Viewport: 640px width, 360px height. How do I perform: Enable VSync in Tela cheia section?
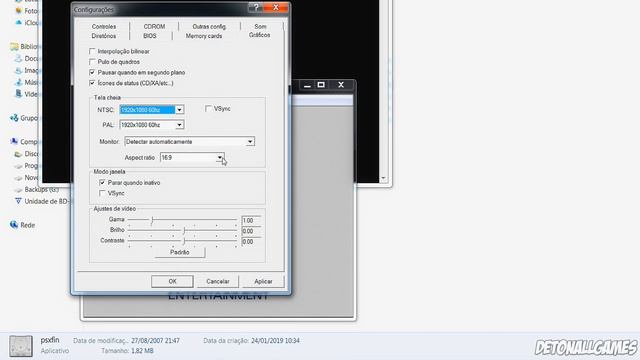208,109
